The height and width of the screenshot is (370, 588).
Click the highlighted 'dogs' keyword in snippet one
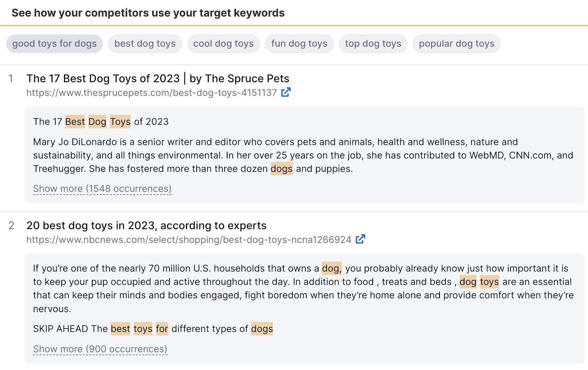pos(281,168)
